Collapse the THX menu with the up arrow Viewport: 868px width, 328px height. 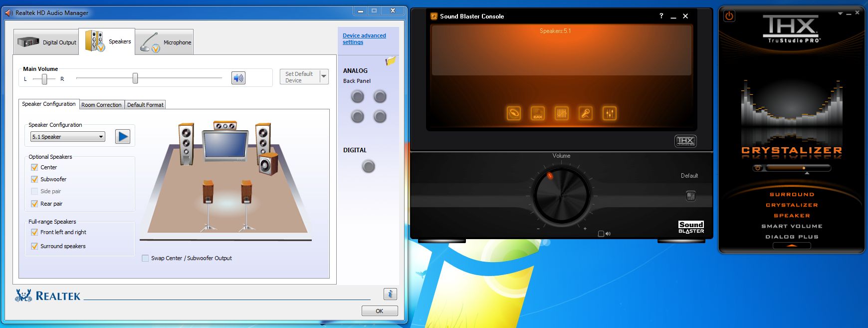point(792,246)
